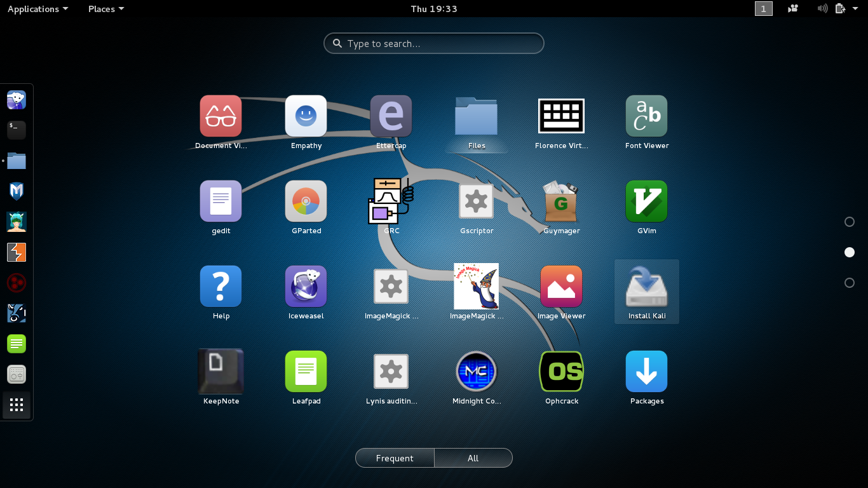
Task: Launch Image Viewer
Action: (561, 287)
